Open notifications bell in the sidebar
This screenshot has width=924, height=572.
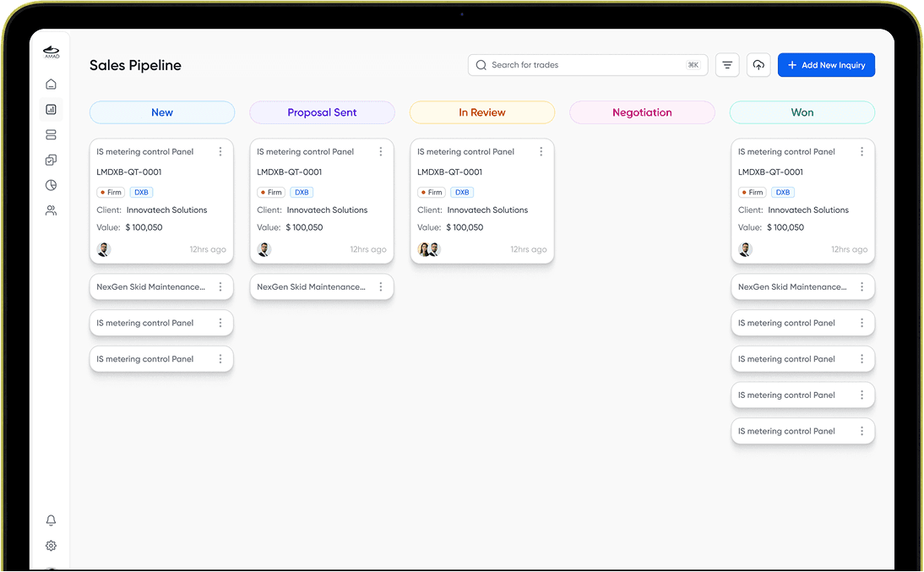tap(52, 520)
